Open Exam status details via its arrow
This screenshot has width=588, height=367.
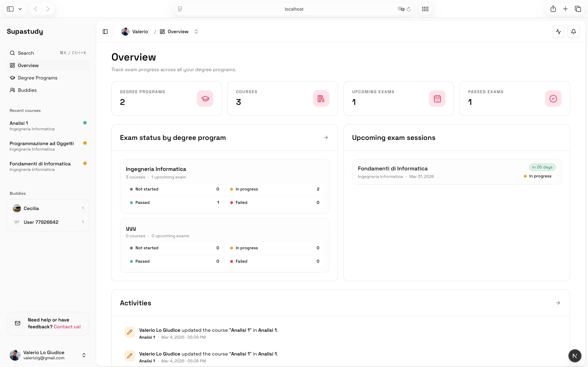tap(326, 137)
